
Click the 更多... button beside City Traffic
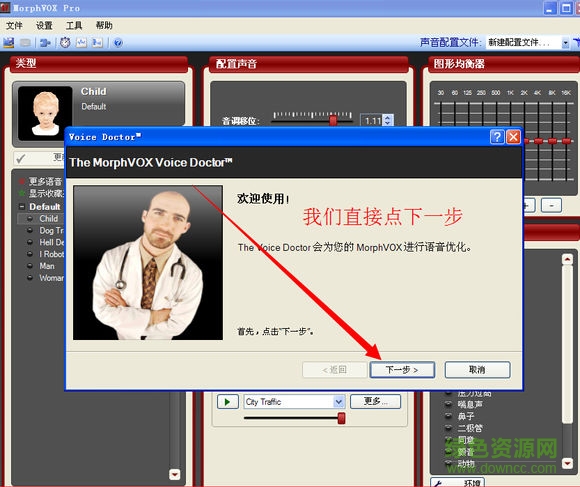[x=375, y=402]
